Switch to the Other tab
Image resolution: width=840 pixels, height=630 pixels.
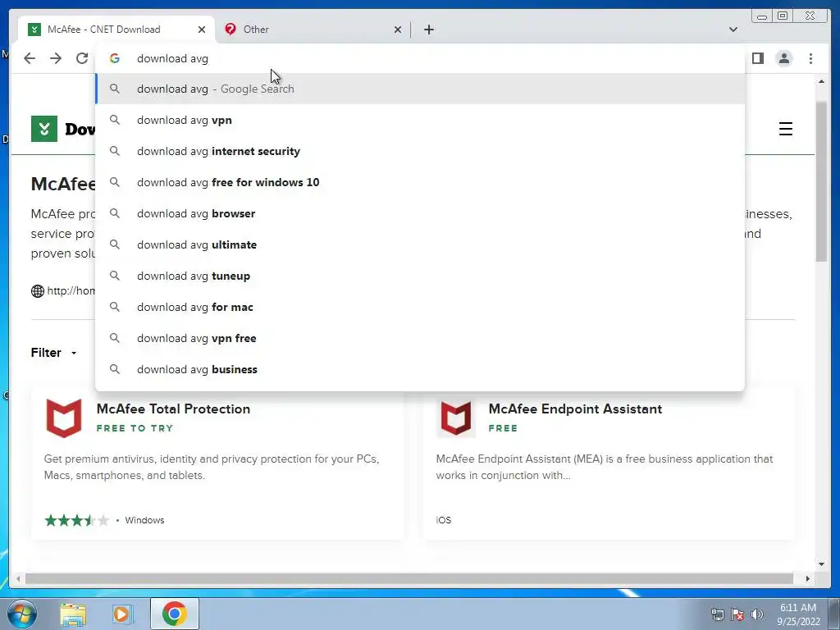[313, 30]
